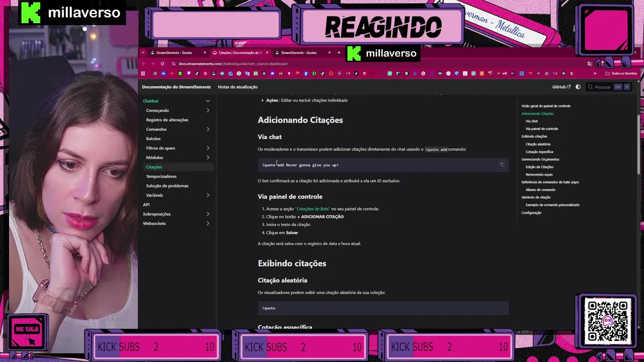Open Balcões in sidebar
This screenshot has height=362, width=644.
[153, 139]
